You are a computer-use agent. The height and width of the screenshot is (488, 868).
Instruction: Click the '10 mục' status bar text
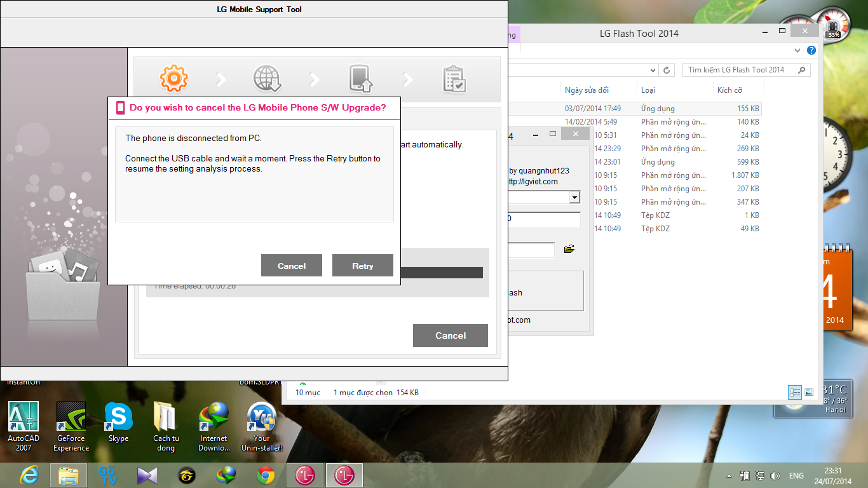coord(308,393)
